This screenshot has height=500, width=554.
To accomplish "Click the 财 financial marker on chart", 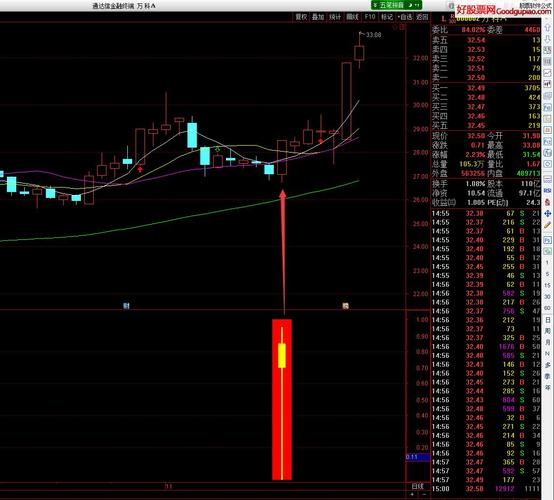I will coord(126,306).
